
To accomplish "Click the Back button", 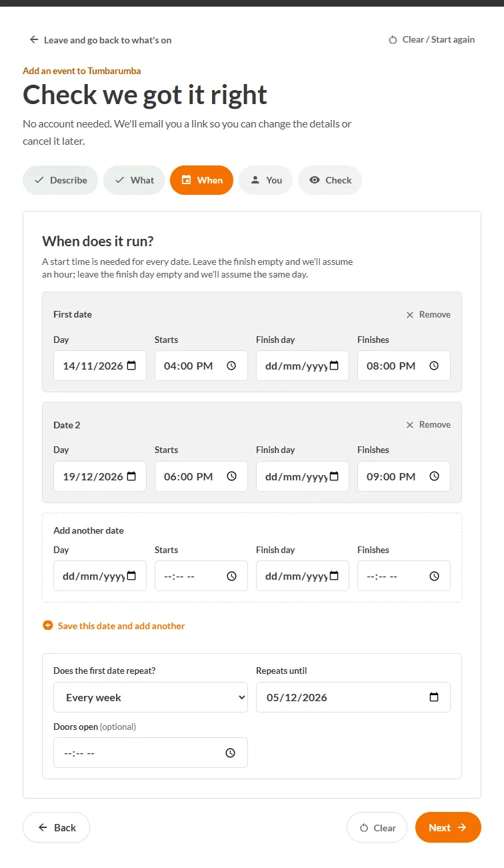I will coord(56,827).
